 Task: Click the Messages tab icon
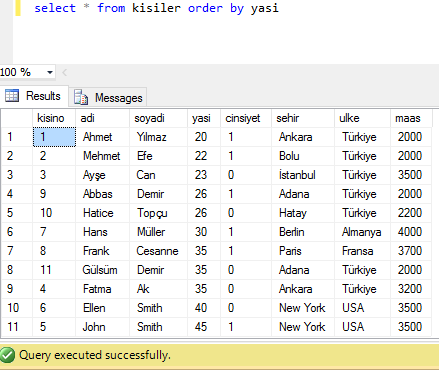pos(81,97)
